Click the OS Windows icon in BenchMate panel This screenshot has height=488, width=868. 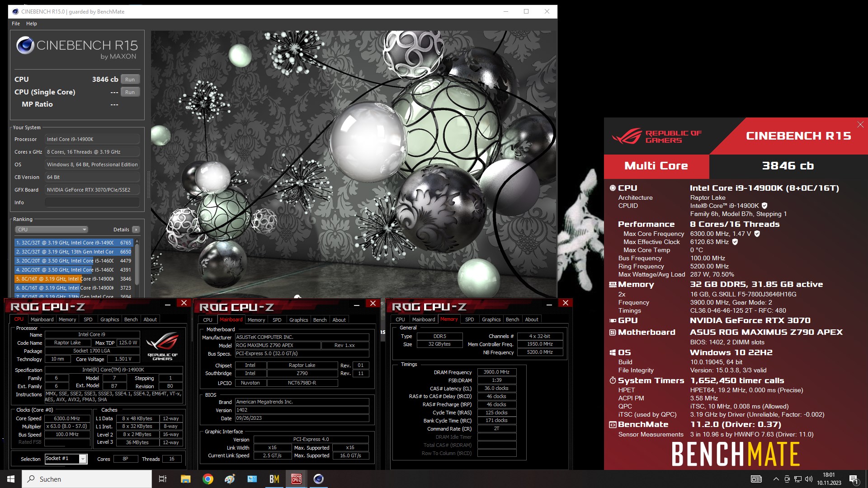coord(613,352)
